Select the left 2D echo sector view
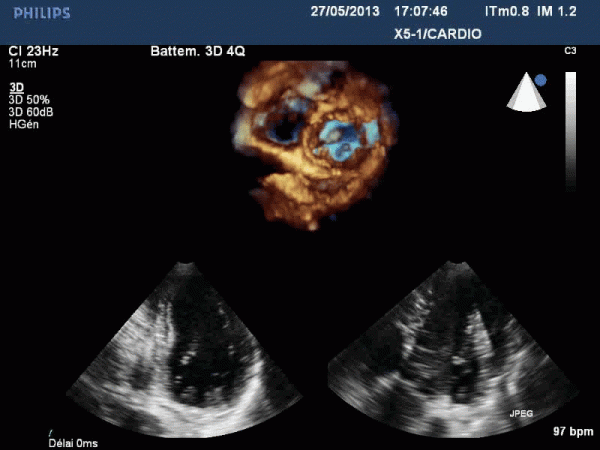 click(185, 350)
